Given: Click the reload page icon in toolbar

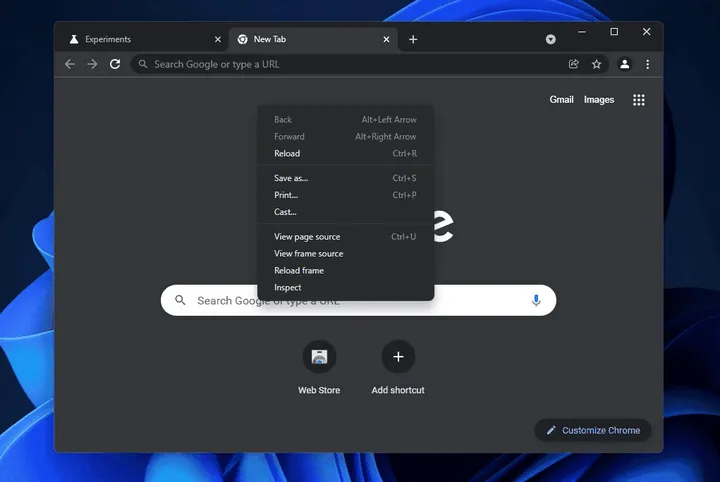Looking at the screenshot, I should coord(115,64).
